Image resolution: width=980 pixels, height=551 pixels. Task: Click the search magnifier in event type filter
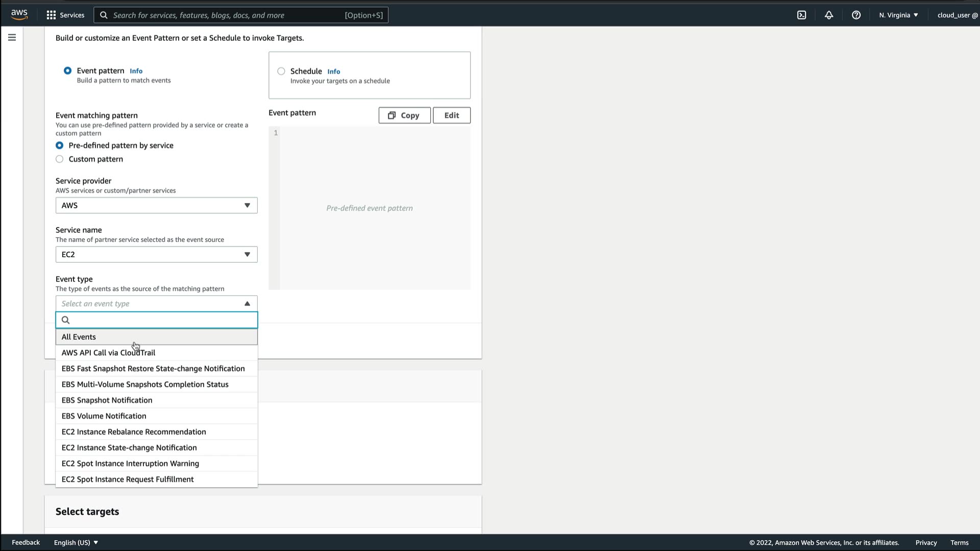coord(65,320)
